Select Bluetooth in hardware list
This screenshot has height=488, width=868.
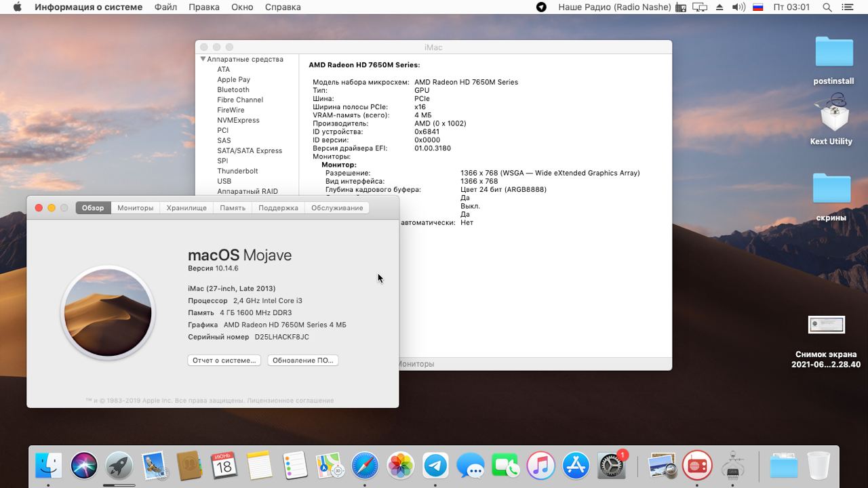233,89
